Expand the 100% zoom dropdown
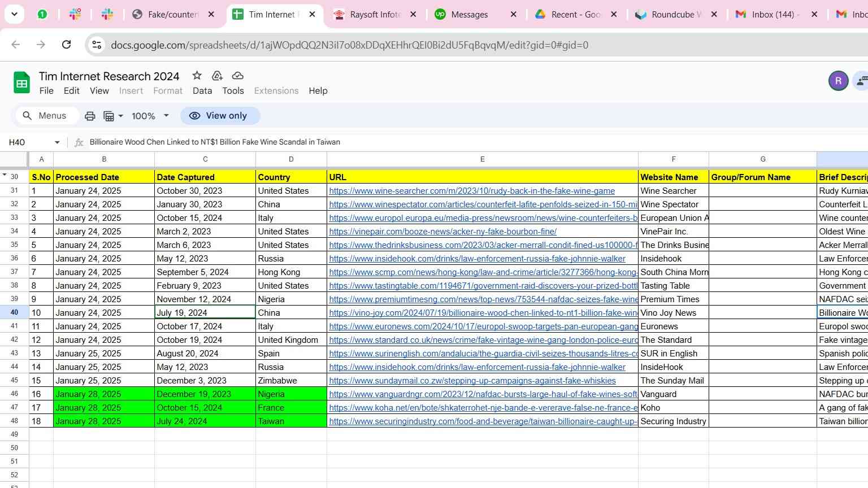 [x=150, y=116]
